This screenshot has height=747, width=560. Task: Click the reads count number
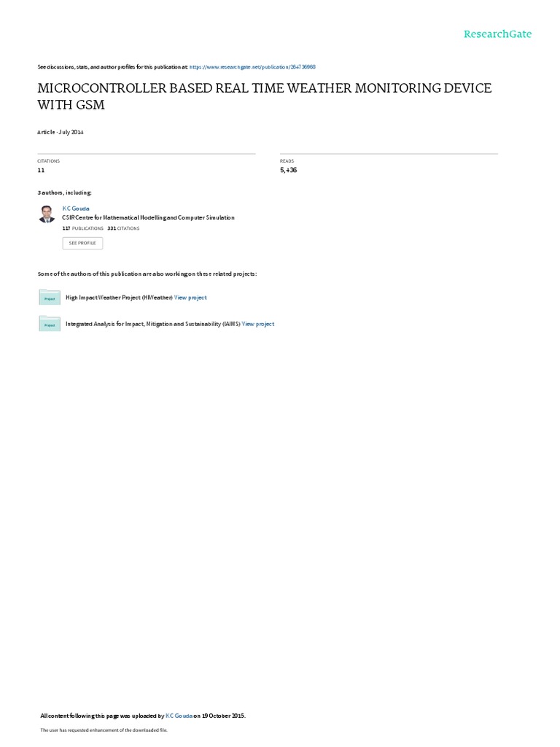coord(289,170)
